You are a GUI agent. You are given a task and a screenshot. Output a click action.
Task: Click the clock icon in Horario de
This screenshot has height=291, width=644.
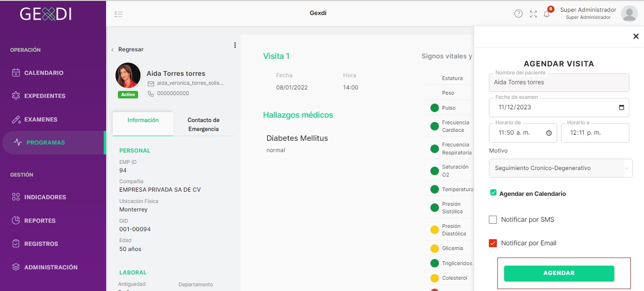coord(549,133)
